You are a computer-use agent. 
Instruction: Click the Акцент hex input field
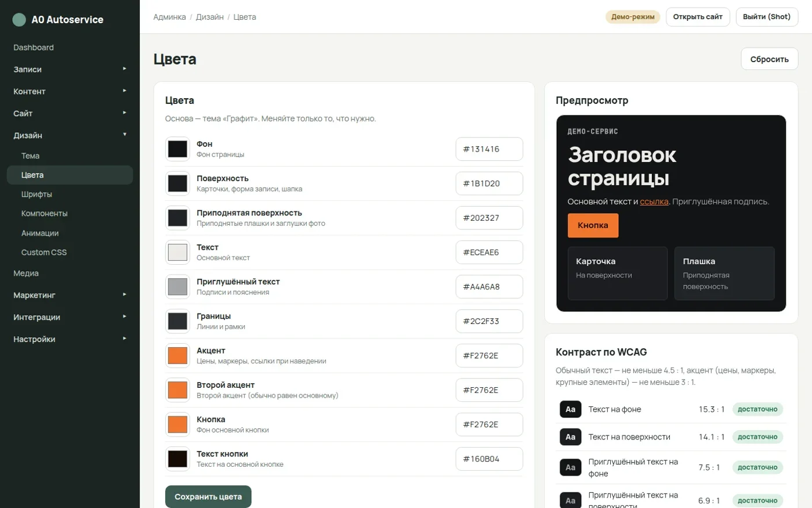pos(489,356)
